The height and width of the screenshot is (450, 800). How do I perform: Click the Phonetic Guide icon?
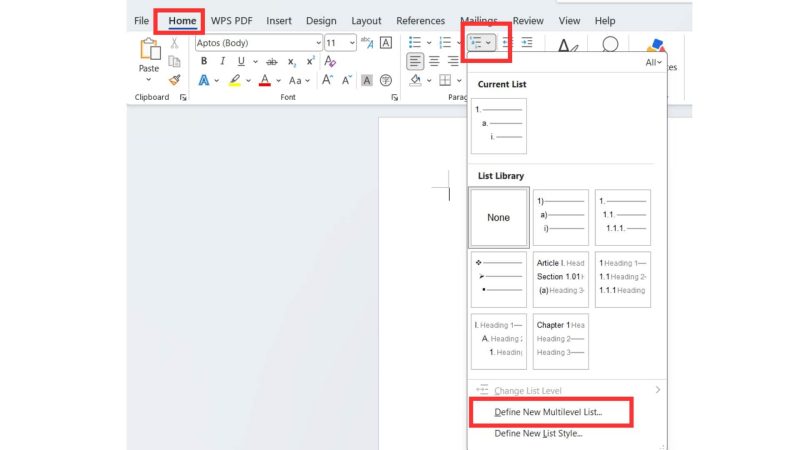coord(367,43)
